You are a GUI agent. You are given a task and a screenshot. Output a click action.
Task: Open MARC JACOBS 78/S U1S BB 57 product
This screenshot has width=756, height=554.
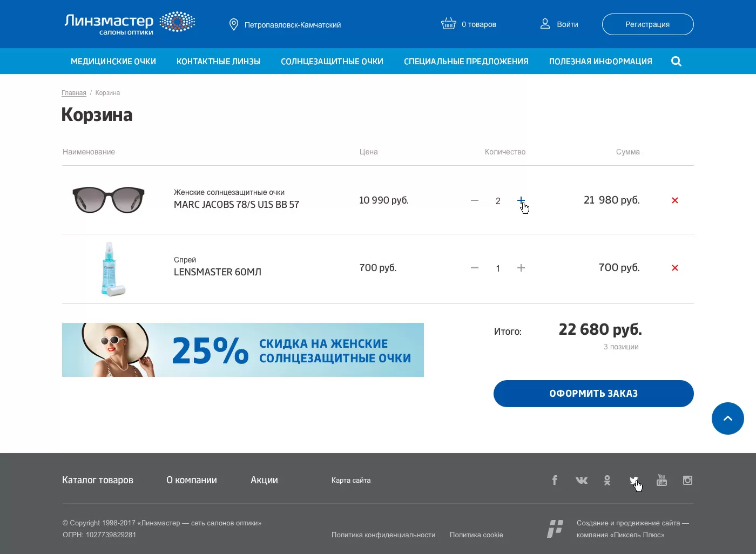(x=237, y=205)
